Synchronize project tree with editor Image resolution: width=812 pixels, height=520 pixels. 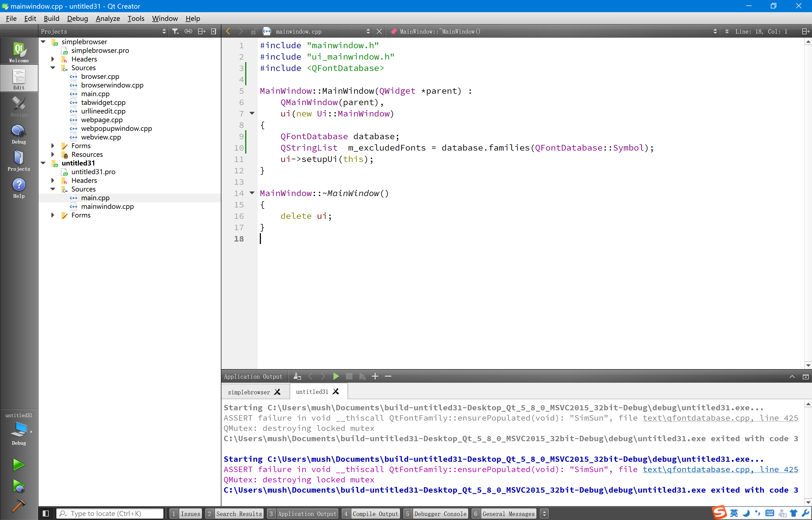point(188,31)
